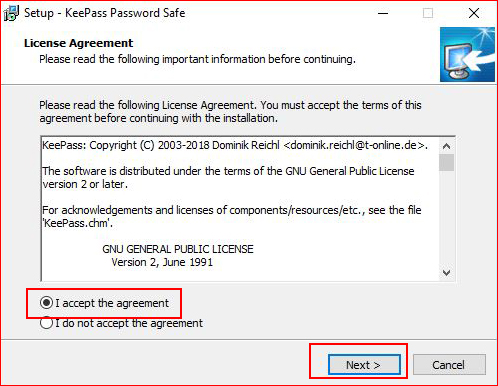The height and width of the screenshot is (386, 498).
Task: Click the license scrollbar down arrow
Action: click(x=446, y=273)
